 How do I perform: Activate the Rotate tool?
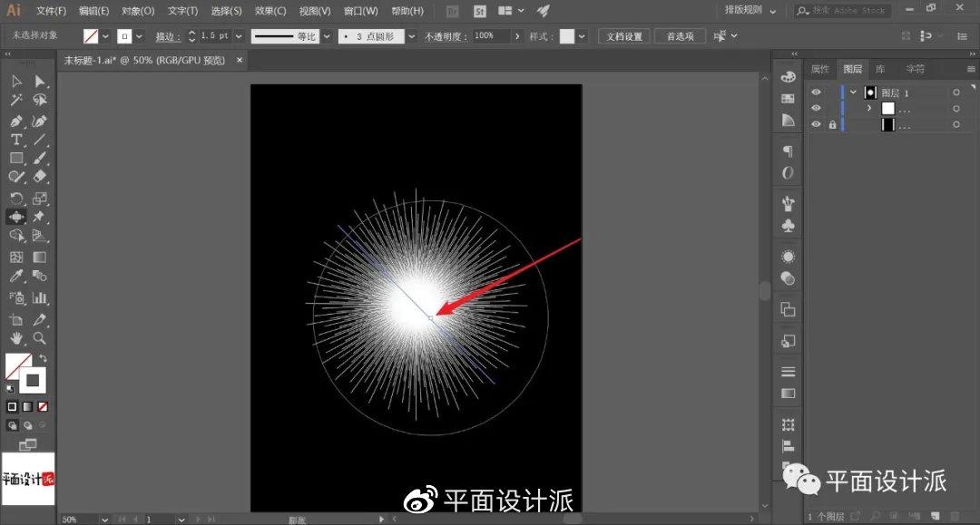pyautogui.click(x=16, y=199)
